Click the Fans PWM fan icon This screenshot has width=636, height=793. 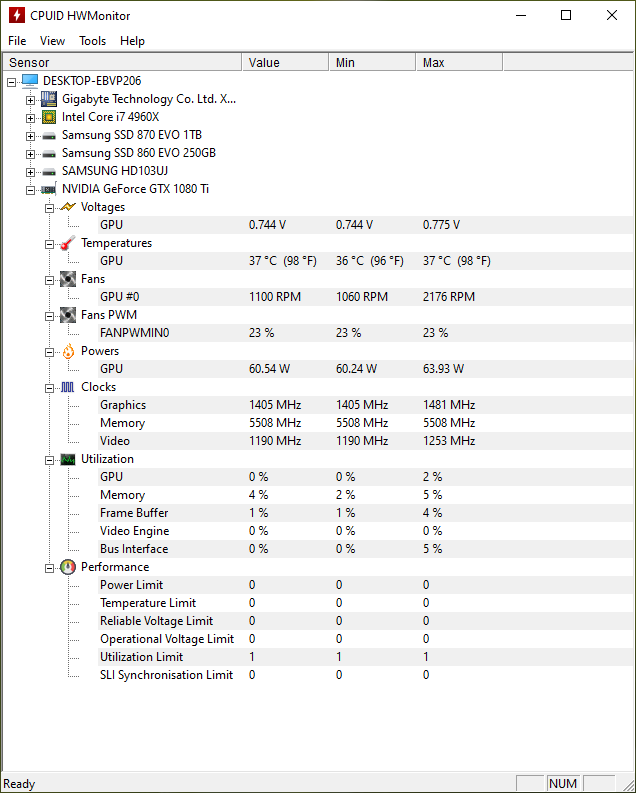68,315
